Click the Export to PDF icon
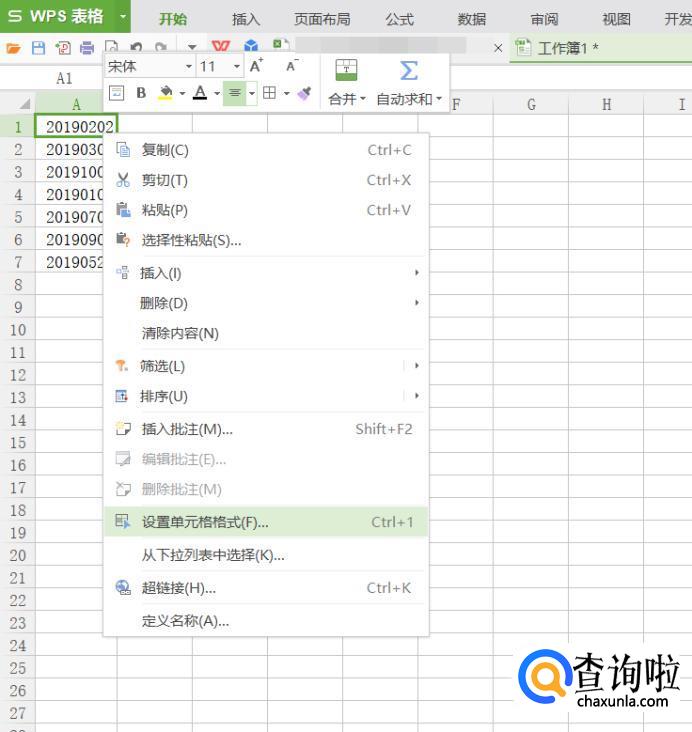692x732 pixels. coord(63,48)
